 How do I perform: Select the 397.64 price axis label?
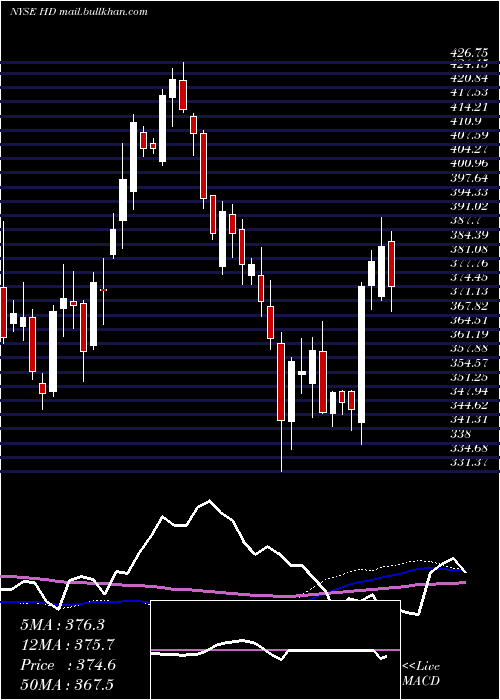pyautogui.click(x=469, y=178)
